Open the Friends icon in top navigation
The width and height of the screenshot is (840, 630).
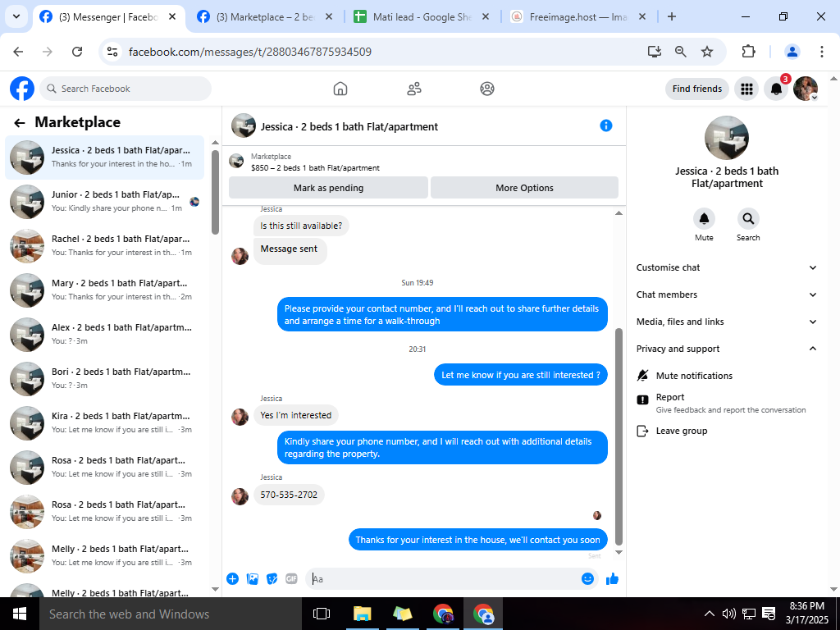tap(413, 89)
